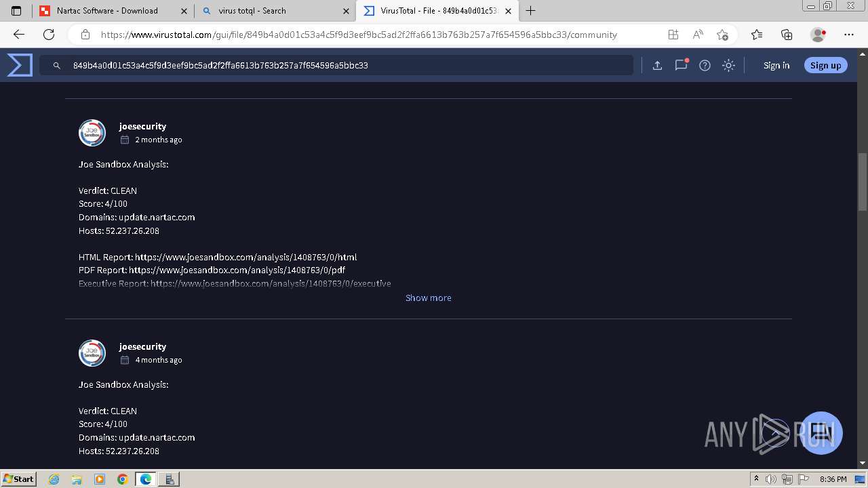Click 'Score: 4/100' in first comment

tap(103, 203)
